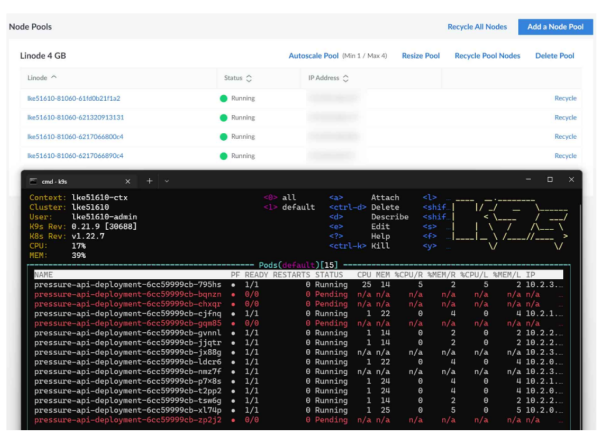Open node lke51610-81060-61fd0b21f1a2 link
This screenshot has height=437, width=601.
pos(72,98)
